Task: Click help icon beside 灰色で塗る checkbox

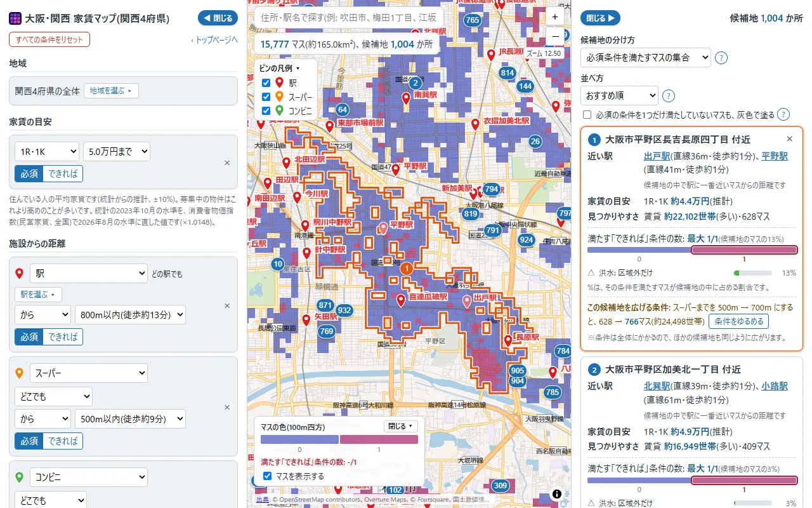Action: (783, 114)
